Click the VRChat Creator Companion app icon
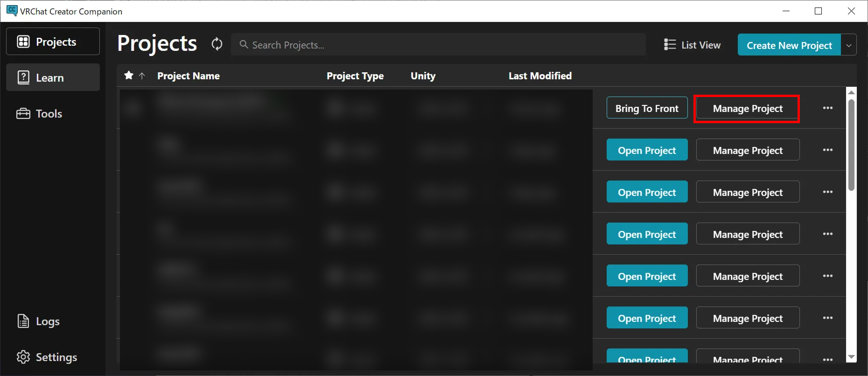The width and height of the screenshot is (868, 376). point(11,10)
